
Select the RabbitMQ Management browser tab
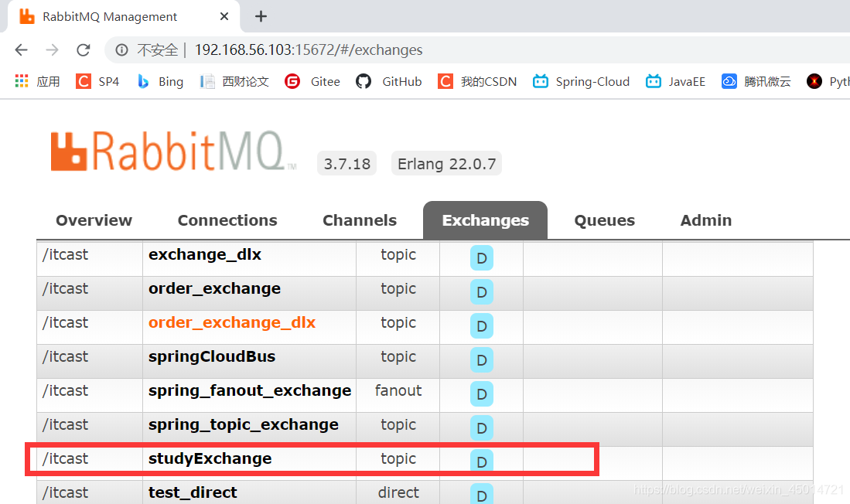coord(124,17)
